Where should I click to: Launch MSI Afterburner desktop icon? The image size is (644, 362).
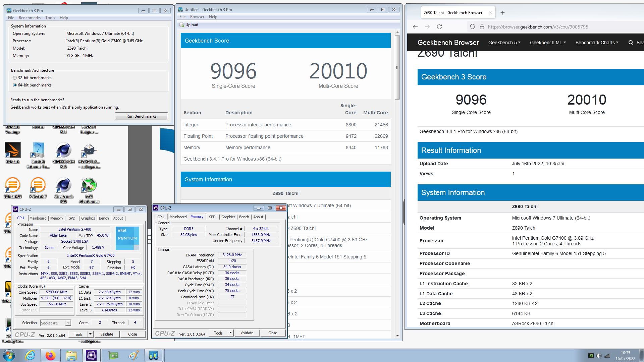click(x=89, y=190)
